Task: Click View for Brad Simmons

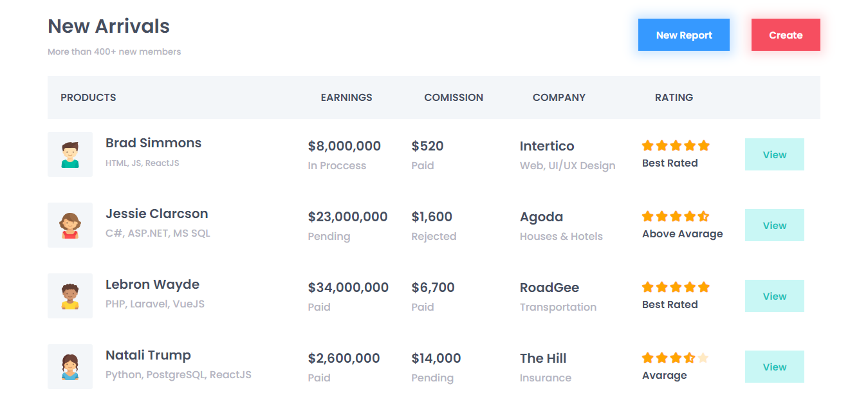Action: pos(774,154)
